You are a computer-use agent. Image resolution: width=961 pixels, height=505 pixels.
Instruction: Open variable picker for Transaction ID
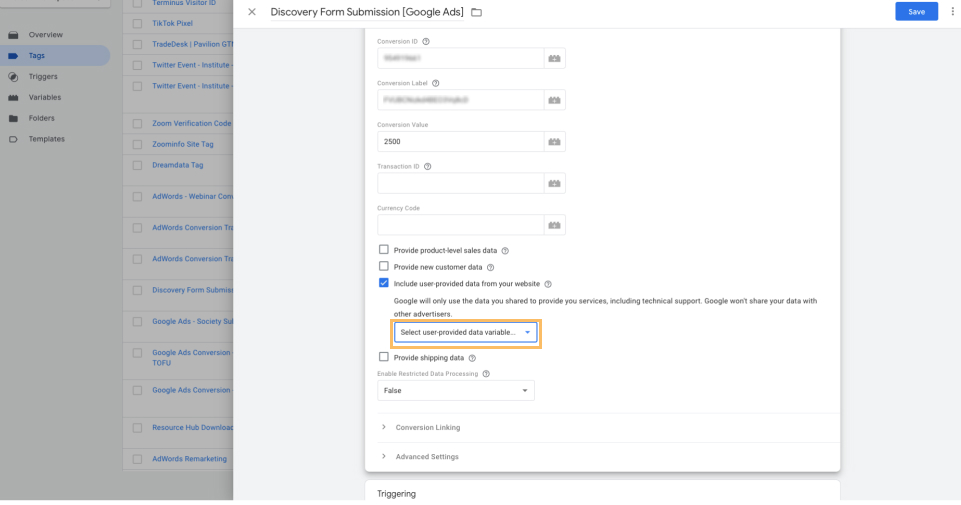pyautogui.click(x=554, y=183)
